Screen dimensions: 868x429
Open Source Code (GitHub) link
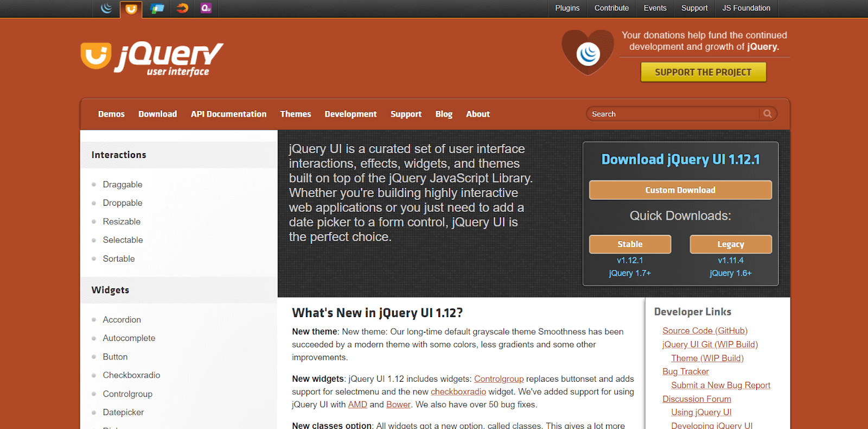pyautogui.click(x=705, y=331)
